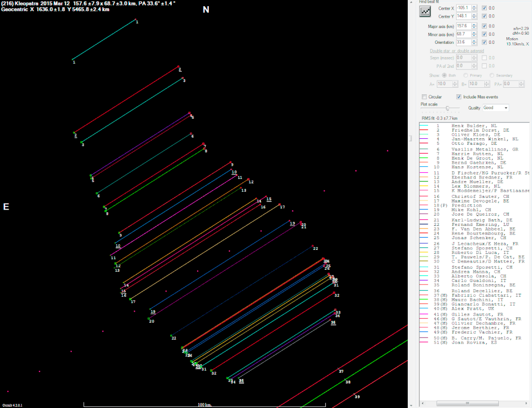The image size is (532, 408).
Task: Increase Center X with the up arrow
Action: tap(474, 7)
